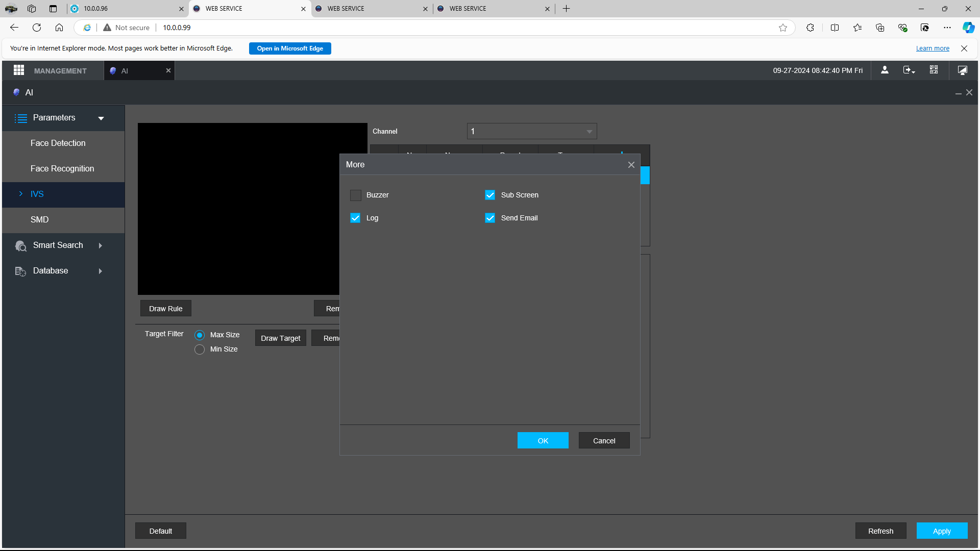The width and height of the screenshot is (980, 551).
Task: Click Open in Microsoft Edge button
Action: point(290,48)
